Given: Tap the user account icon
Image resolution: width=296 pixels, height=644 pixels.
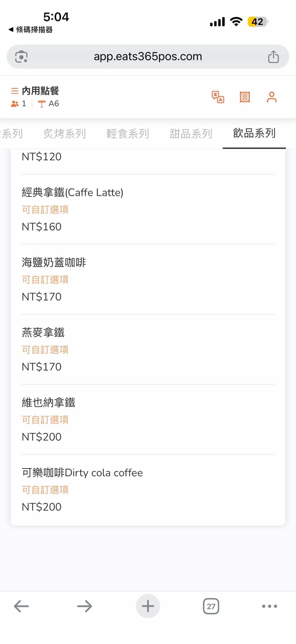Looking at the screenshot, I should pos(272,97).
